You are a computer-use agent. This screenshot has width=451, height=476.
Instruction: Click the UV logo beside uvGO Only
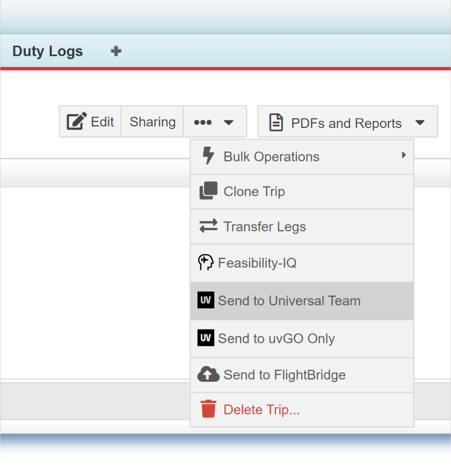tap(206, 338)
